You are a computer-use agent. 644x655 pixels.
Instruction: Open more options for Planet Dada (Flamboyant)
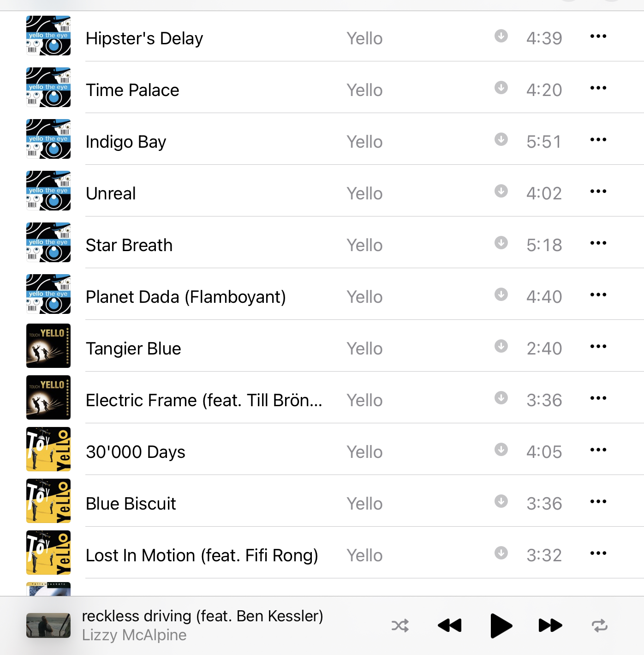[x=598, y=294]
